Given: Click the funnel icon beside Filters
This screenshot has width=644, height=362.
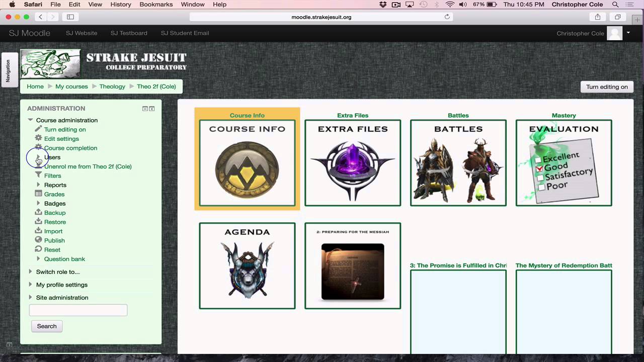Looking at the screenshot, I should [38, 175].
